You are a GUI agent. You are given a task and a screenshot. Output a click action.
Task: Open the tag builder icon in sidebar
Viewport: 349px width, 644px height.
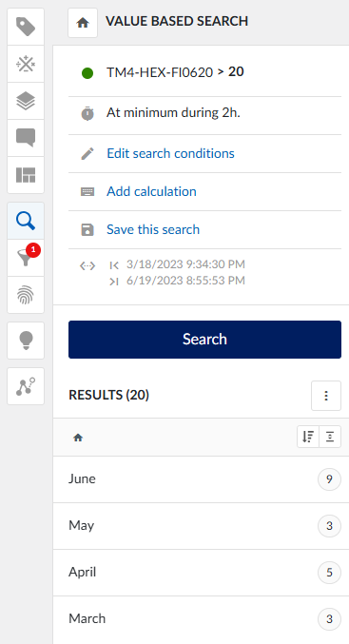pos(26,27)
